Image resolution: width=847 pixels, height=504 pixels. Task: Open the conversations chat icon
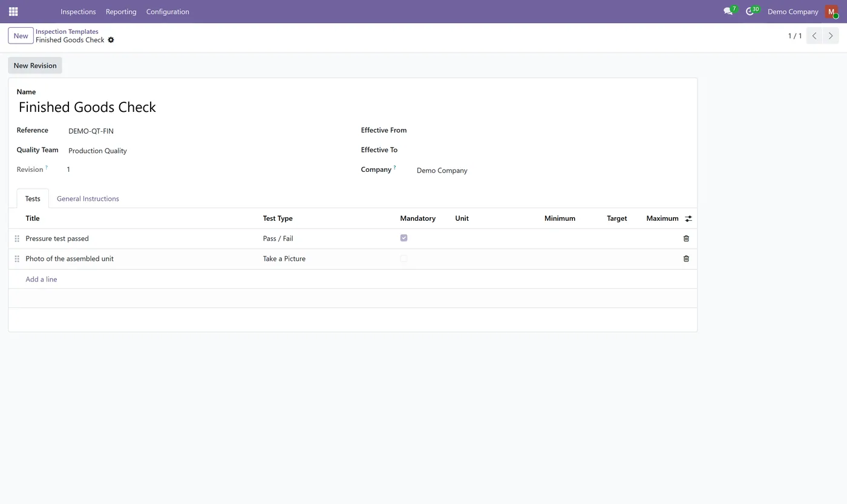728,11
